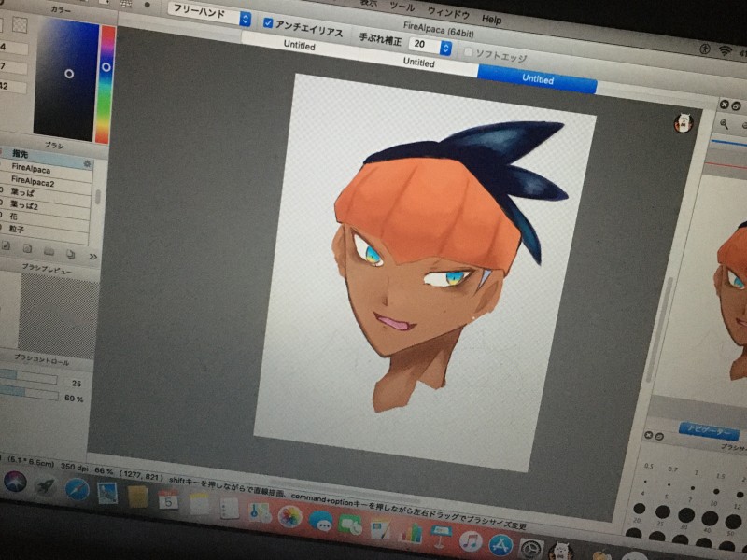Expand more brush options double arrow
Viewport: 747px width, 560px height.
(92, 257)
